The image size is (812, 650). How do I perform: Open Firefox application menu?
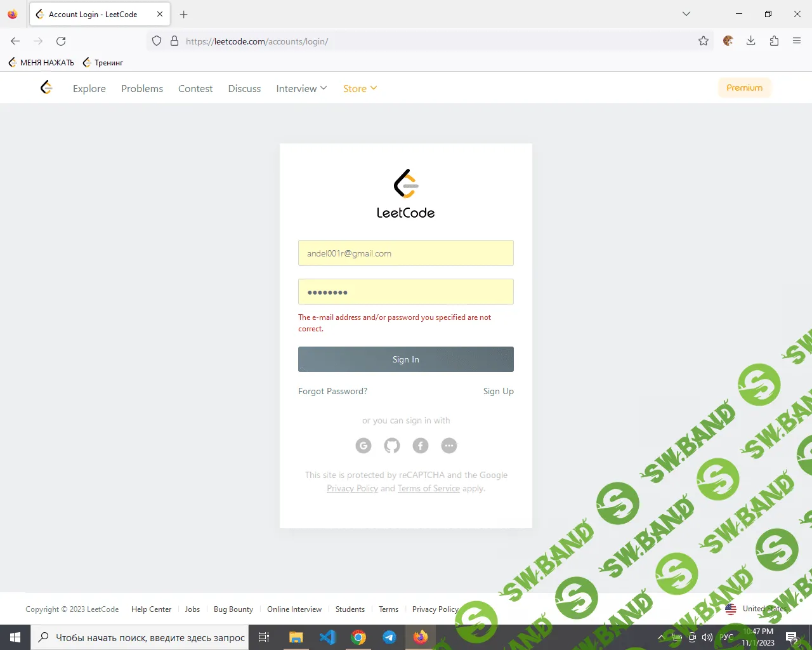click(797, 41)
